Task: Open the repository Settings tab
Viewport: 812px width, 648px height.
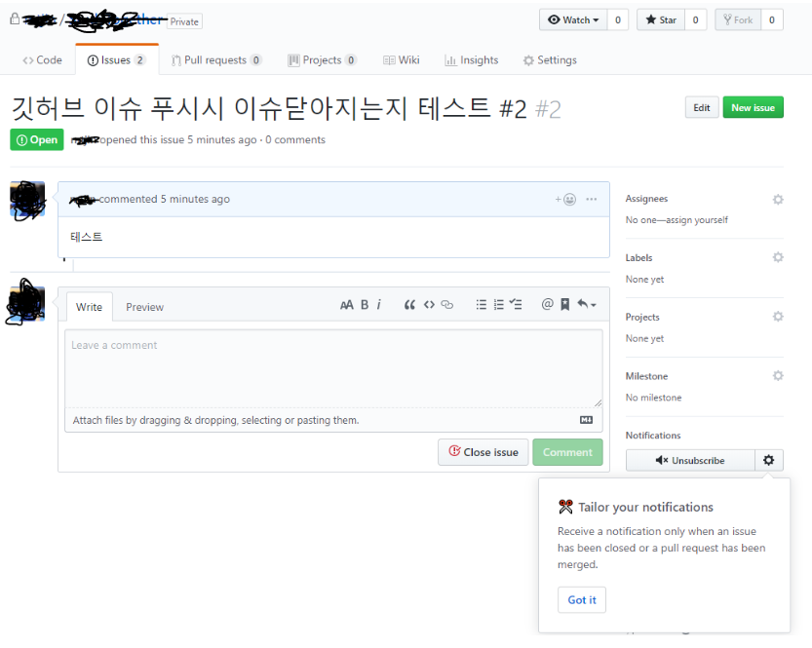Action: click(550, 60)
